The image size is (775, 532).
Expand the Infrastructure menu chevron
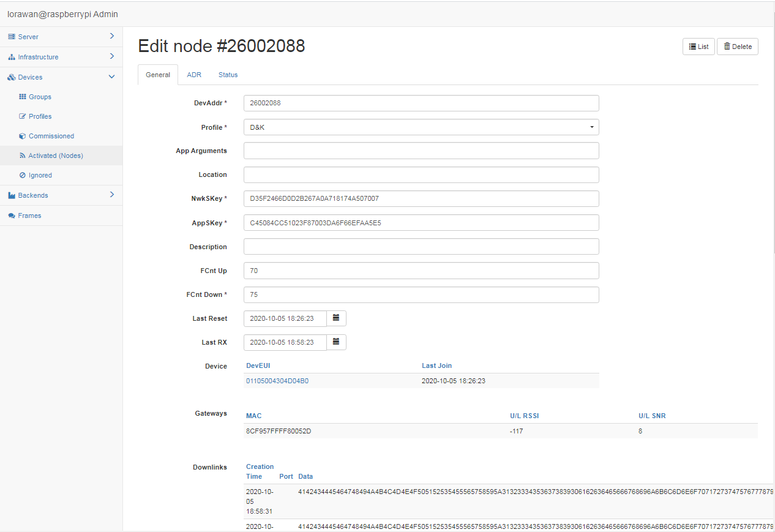(x=112, y=56)
